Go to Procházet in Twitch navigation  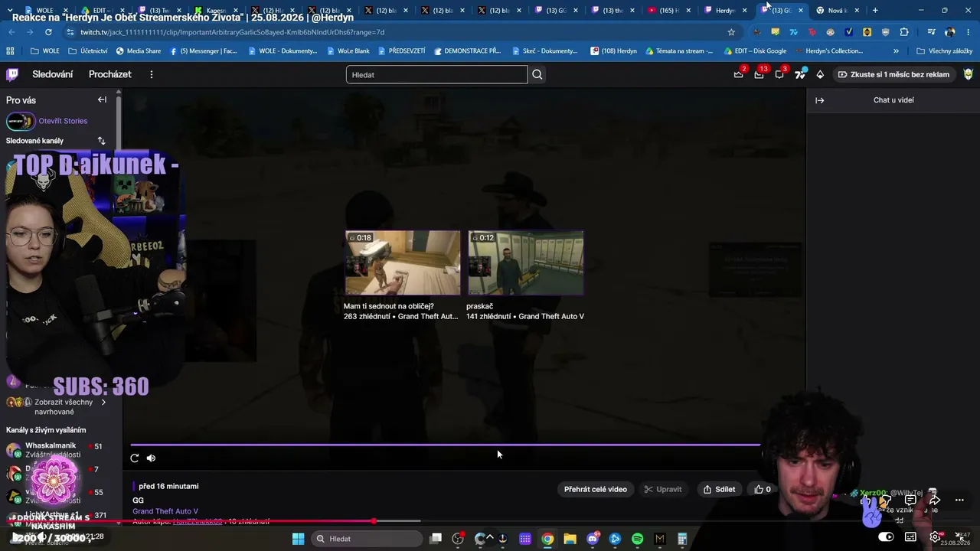(x=110, y=74)
